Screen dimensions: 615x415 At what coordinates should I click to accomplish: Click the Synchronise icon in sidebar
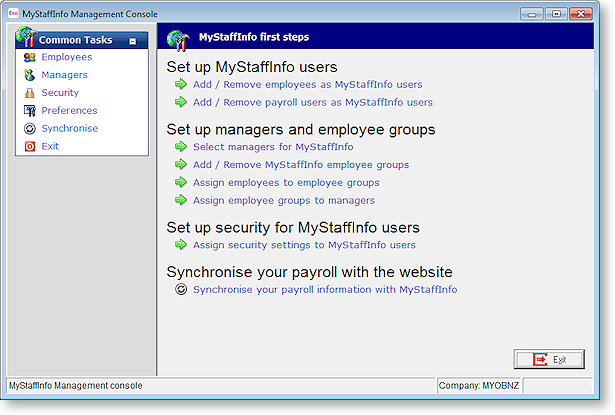pyautogui.click(x=31, y=129)
